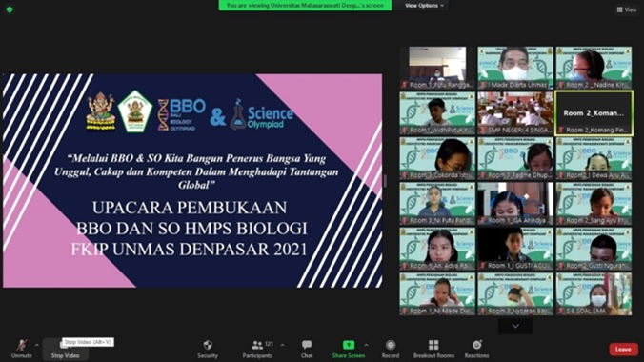Open the Reactions smiley icon
Image resolution: width=644 pixels, height=362 pixels.
477,345
